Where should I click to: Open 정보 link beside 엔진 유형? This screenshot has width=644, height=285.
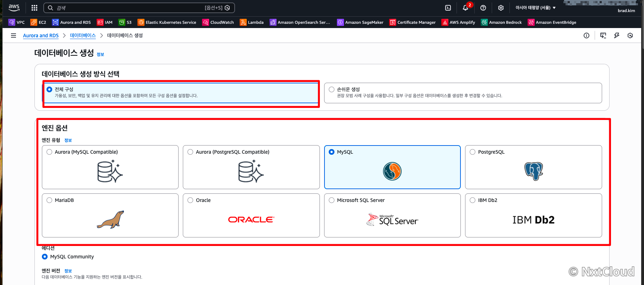pyautogui.click(x=68, y=140)
